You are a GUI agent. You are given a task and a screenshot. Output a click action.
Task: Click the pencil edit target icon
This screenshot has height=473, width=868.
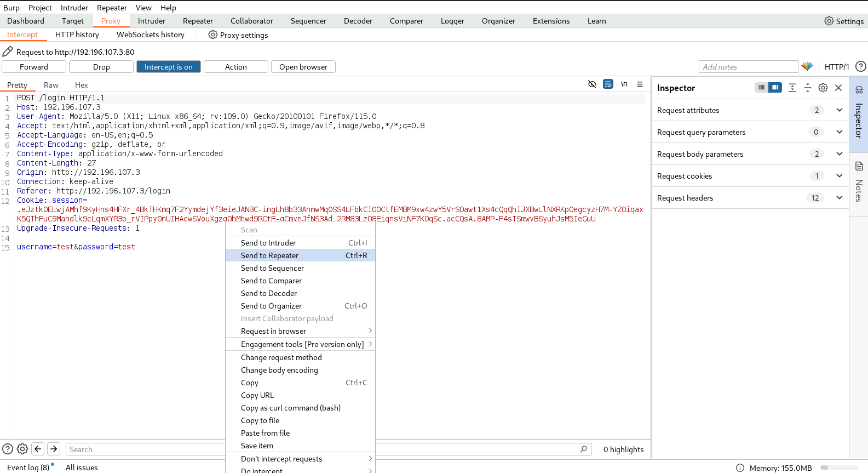(x=8, y=52)
